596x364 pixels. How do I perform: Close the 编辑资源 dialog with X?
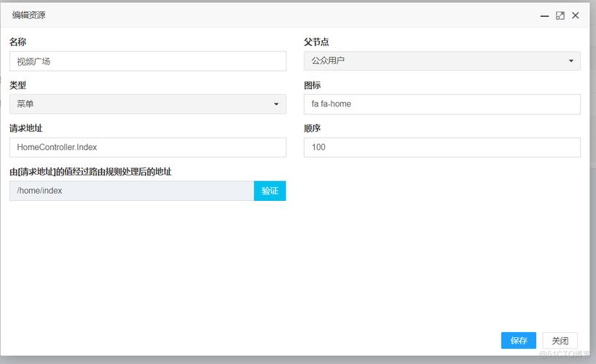tap(576, 15)
